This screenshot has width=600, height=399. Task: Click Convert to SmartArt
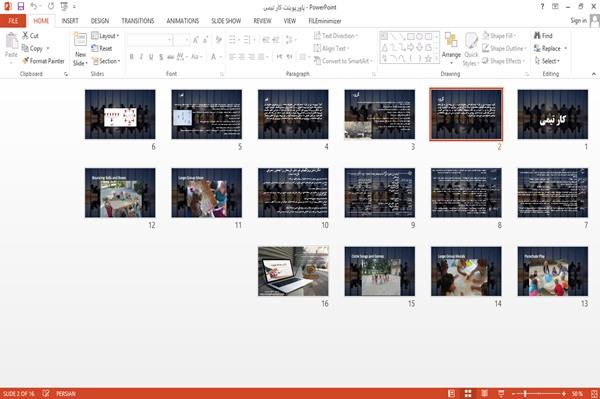click(342, 61)
